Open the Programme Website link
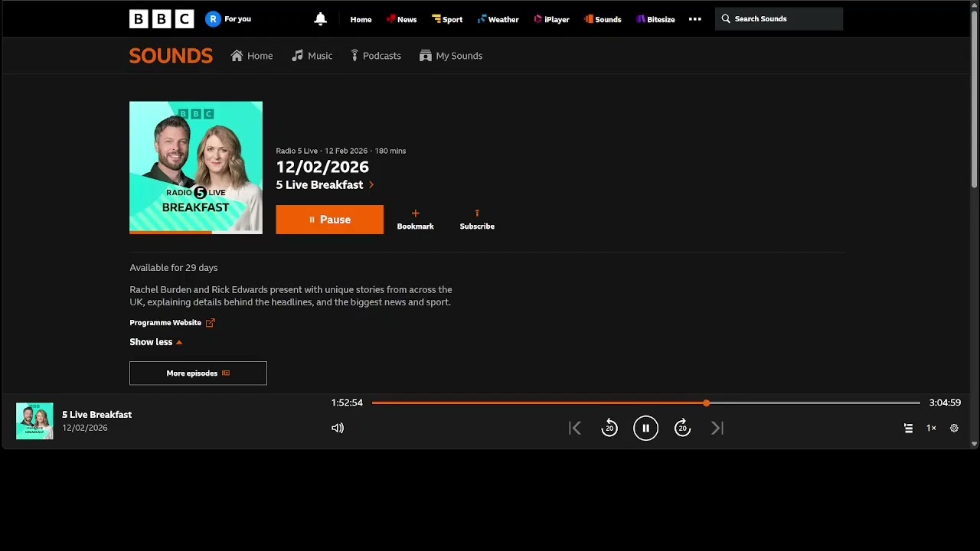Screen dimensions: 980x551 [x=172, y=323]
